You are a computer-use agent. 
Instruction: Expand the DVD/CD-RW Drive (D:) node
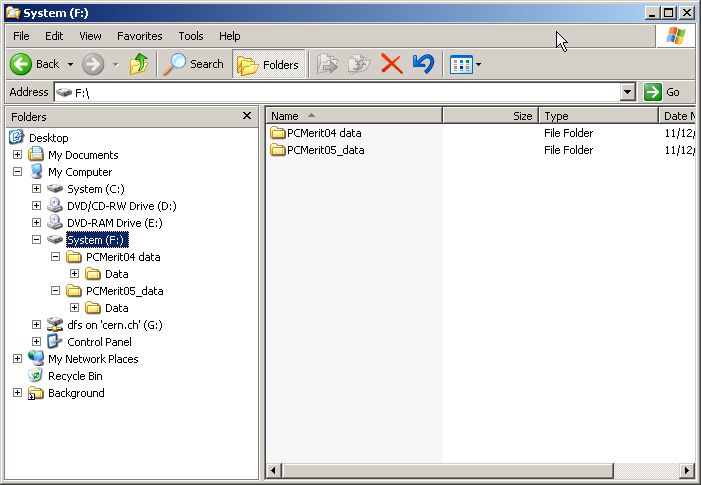[36, 206]
